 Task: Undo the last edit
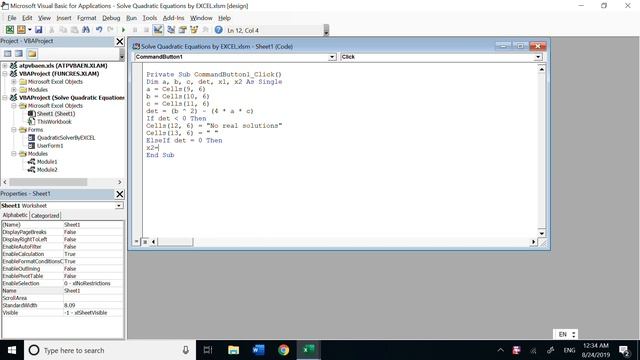pyautogui.click(x=99, y=30)
